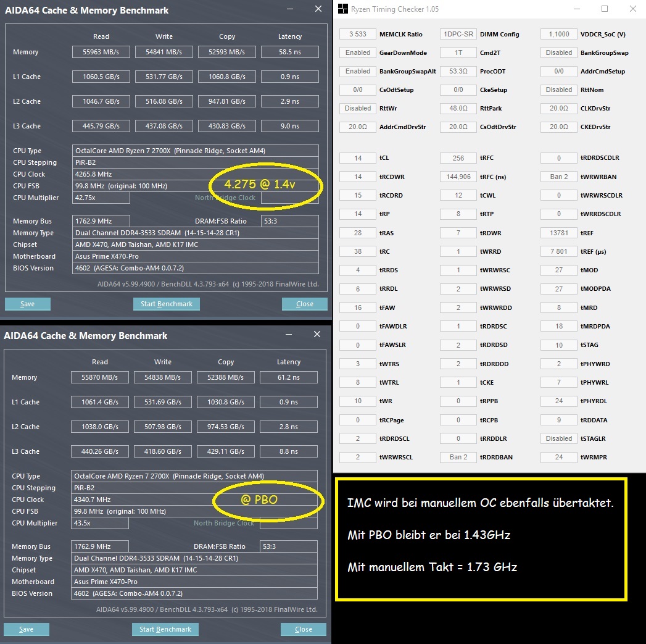
Task: Click ProcODT value 53.3Ω
Action: (458, 72)
